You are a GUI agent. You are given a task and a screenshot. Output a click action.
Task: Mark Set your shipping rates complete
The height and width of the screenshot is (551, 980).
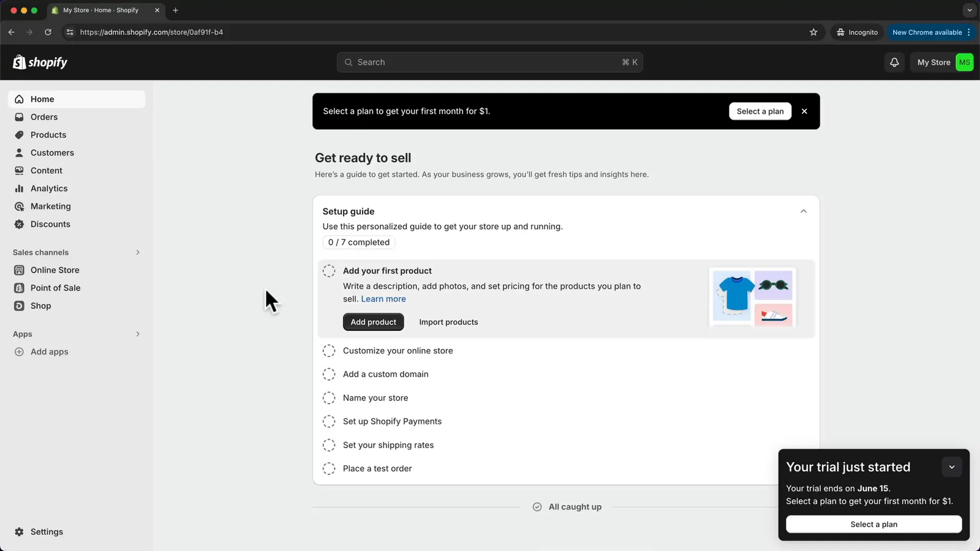pos(329,445)
